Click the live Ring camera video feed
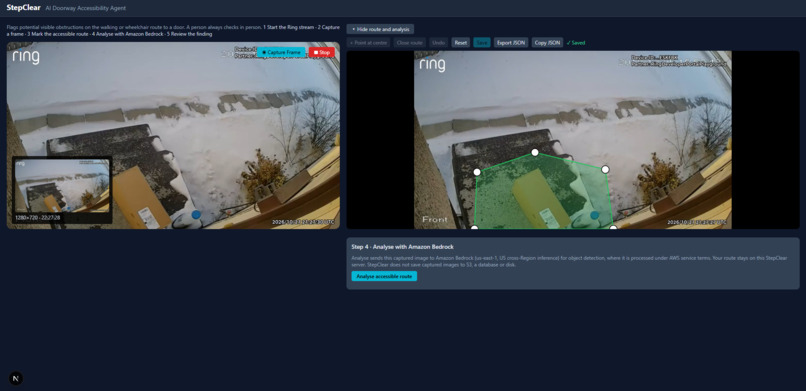 point(173,135)
